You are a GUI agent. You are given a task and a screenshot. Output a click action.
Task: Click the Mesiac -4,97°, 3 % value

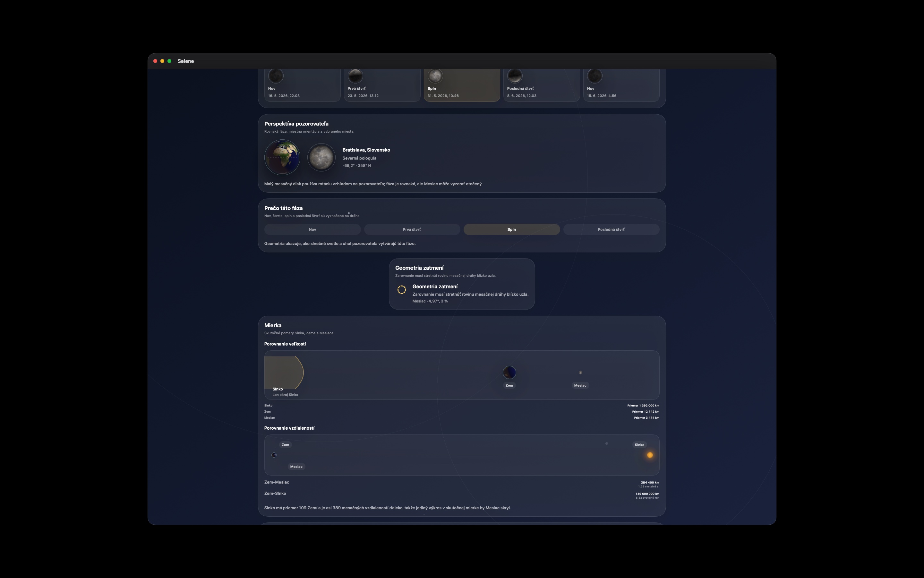coord(430,301)
